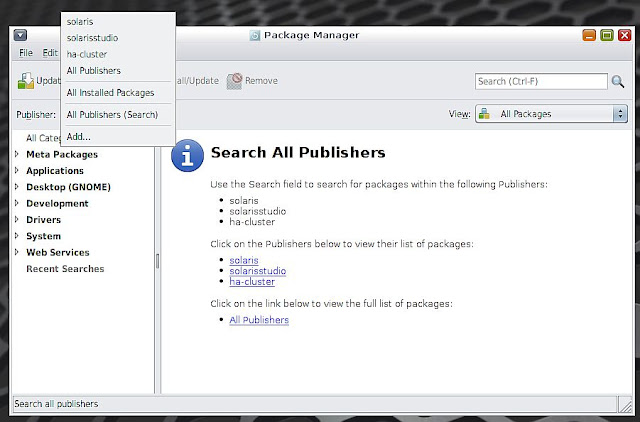Click the window menu icon in title bar

click(20, 36)
